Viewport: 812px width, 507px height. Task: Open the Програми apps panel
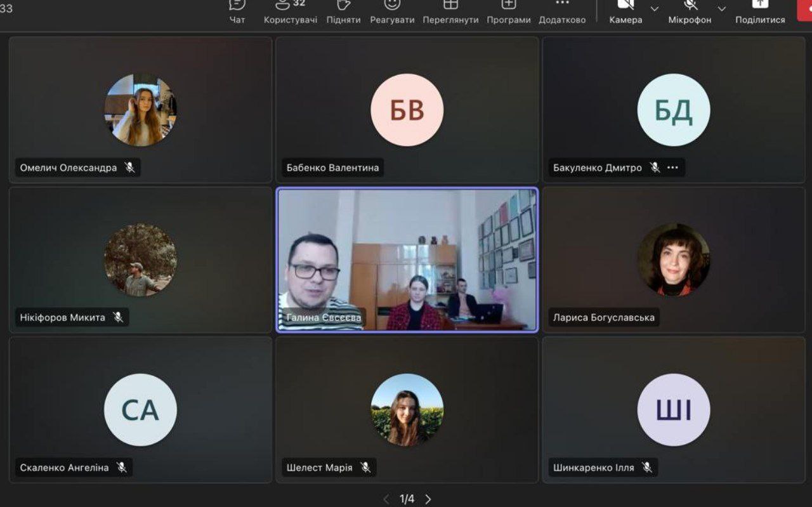point(508,11)
